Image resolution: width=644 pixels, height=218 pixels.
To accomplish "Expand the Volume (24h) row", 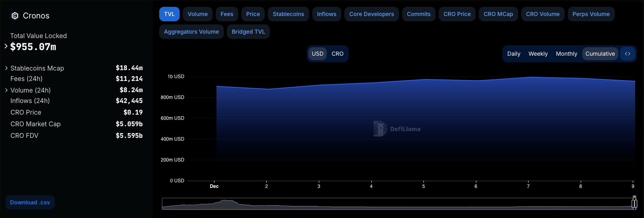I will 6,90.
